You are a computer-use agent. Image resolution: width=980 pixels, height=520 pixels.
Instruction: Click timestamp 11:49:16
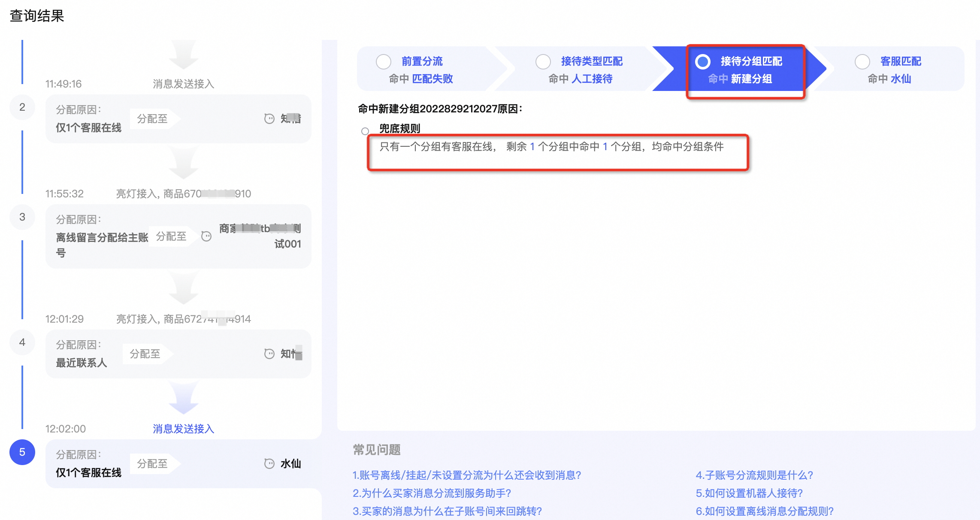(x=64, y=84)
